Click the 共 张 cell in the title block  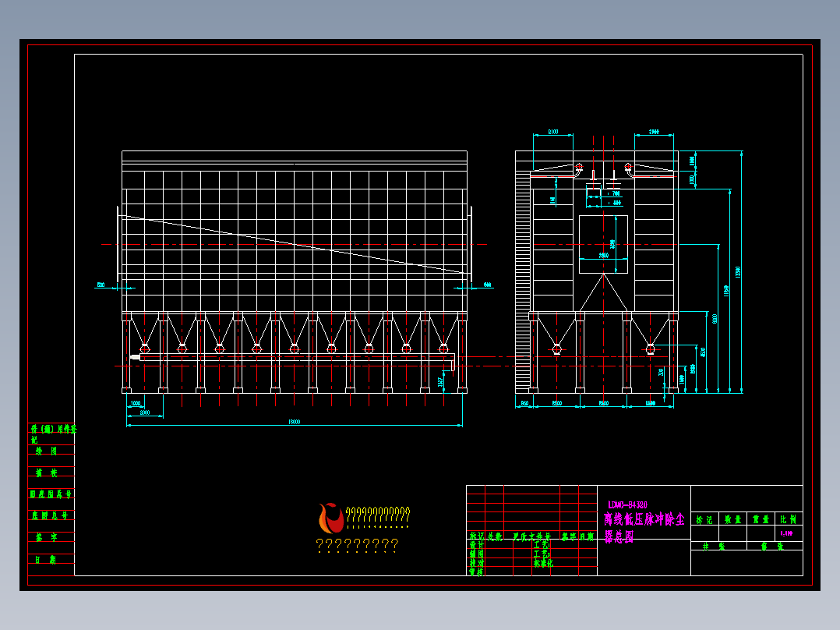point(714,547)
